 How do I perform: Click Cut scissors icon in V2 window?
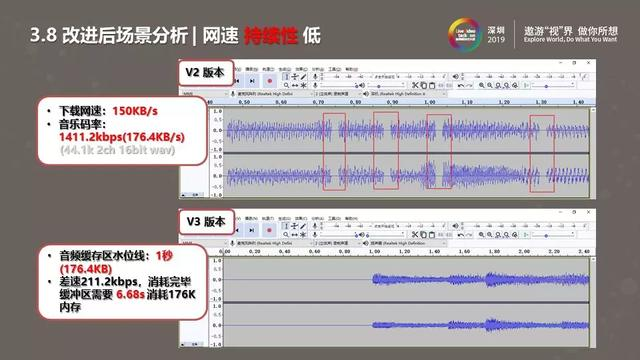pos(415,85)
